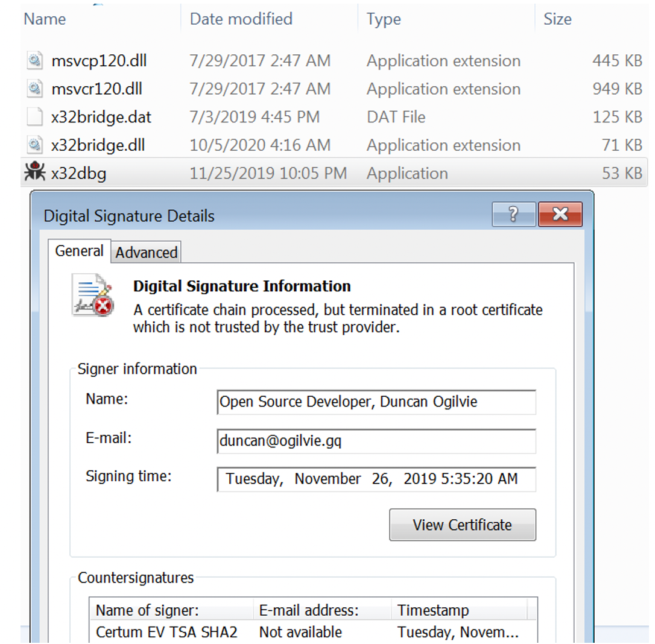
Task: Click the 949 KB size cell
Action: (x=617, y=89)
